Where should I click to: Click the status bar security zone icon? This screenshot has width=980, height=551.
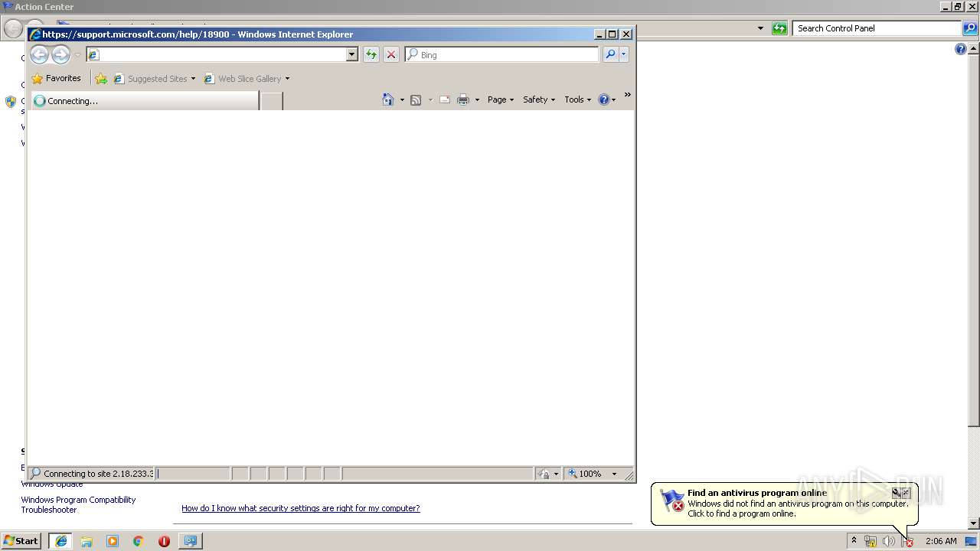point(544,474)
